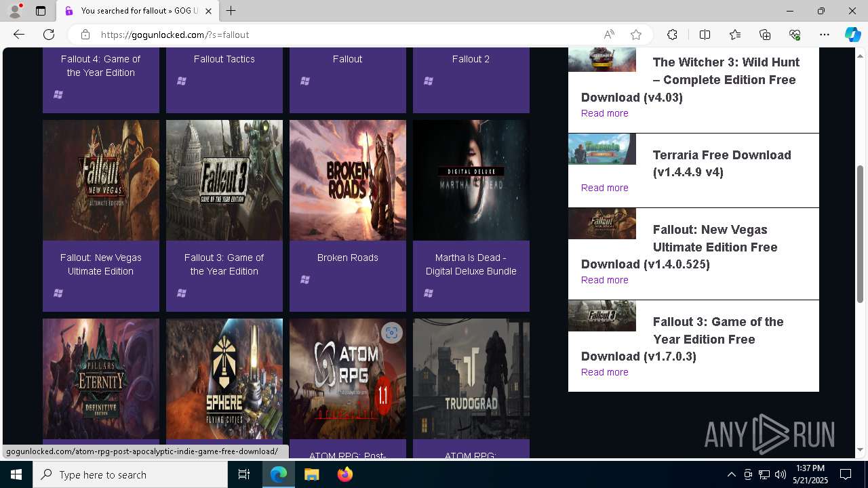
Task: Open sidebar 'The Witcher 3: Wild Hunt' download link
Action: [690, 79]
